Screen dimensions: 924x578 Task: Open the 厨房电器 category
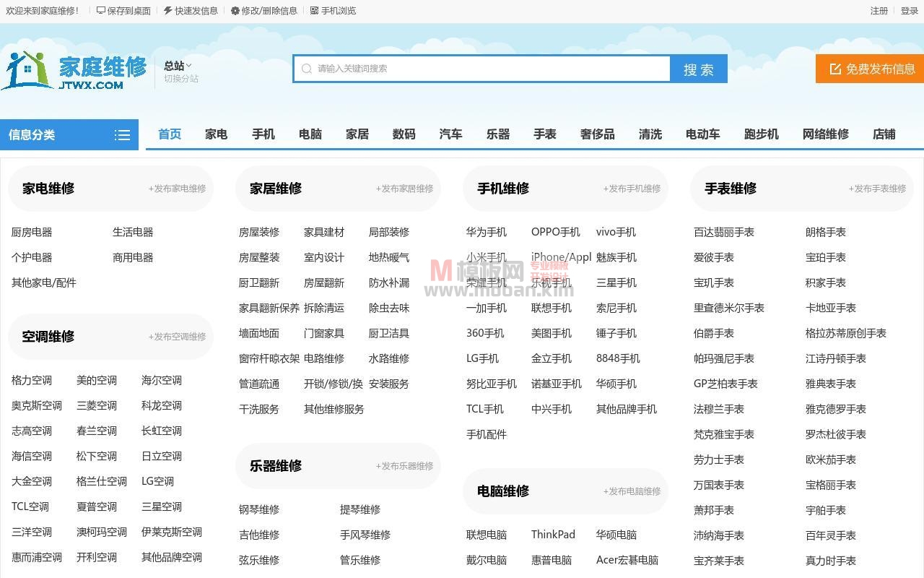coord(32,232)
